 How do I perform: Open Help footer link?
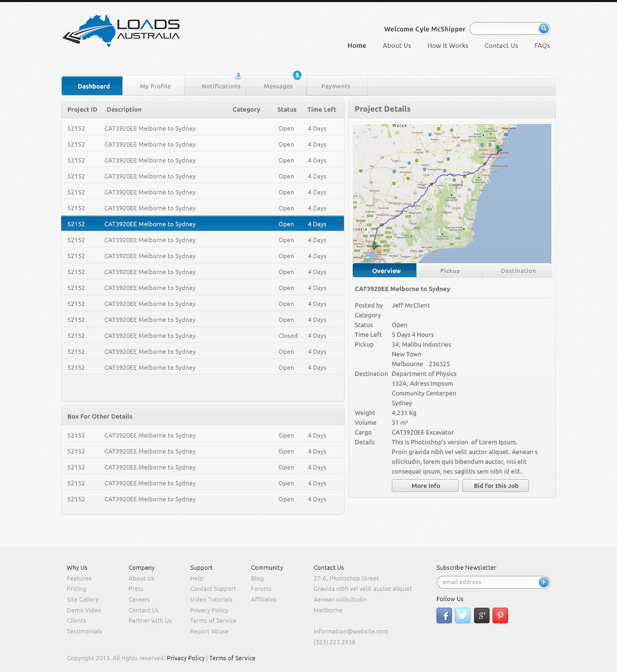(196, 578)
